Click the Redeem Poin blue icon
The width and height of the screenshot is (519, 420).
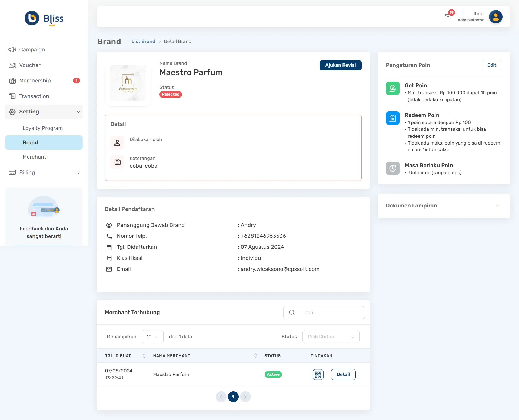392,118
